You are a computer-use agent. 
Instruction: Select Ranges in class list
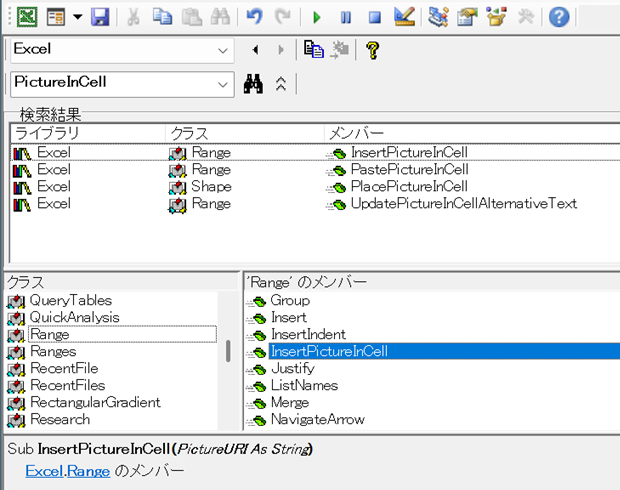[x=53, y=351]
